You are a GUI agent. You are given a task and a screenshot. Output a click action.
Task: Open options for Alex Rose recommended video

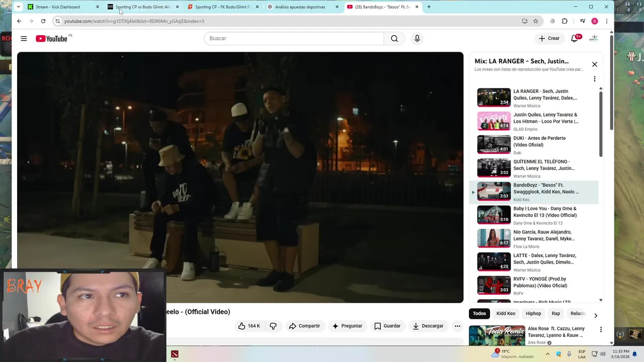[601, 329]
